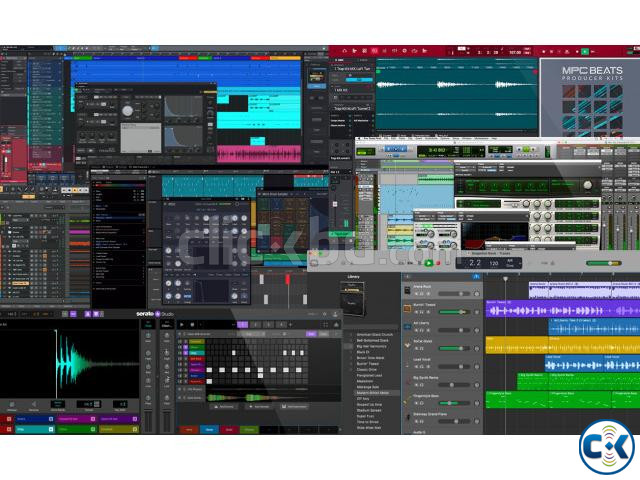
Task: Trigger the olive-yellow sample pad in Serato Studio
Action: point(119,429)
